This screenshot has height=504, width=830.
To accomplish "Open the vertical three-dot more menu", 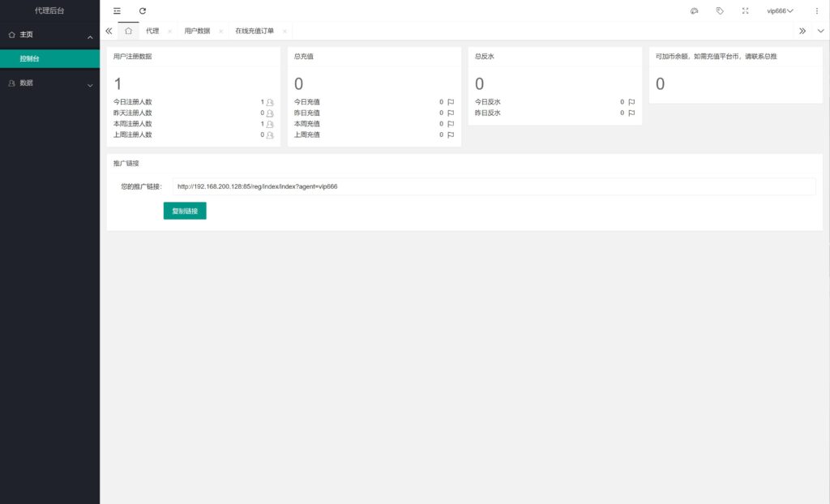I will [816, 11].
